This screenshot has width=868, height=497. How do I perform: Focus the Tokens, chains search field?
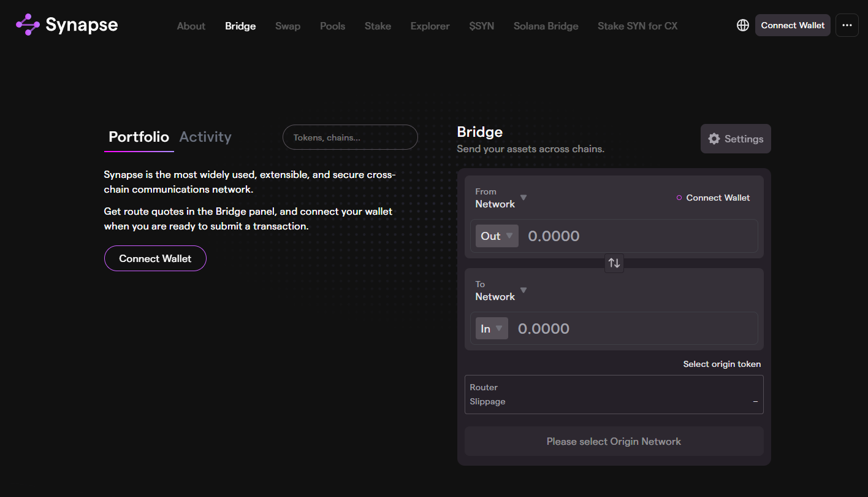(350, 137)
